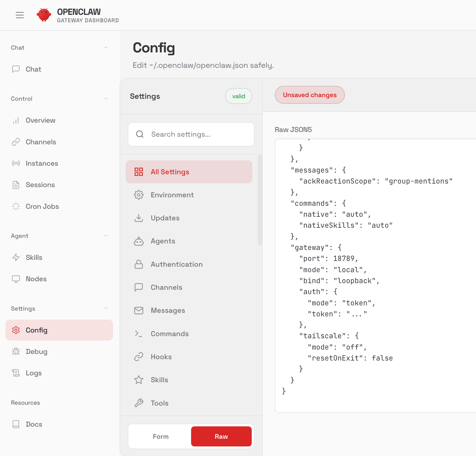476x456 pixels.
Task: Open the hamburger navigation menu
Action: 20,15
